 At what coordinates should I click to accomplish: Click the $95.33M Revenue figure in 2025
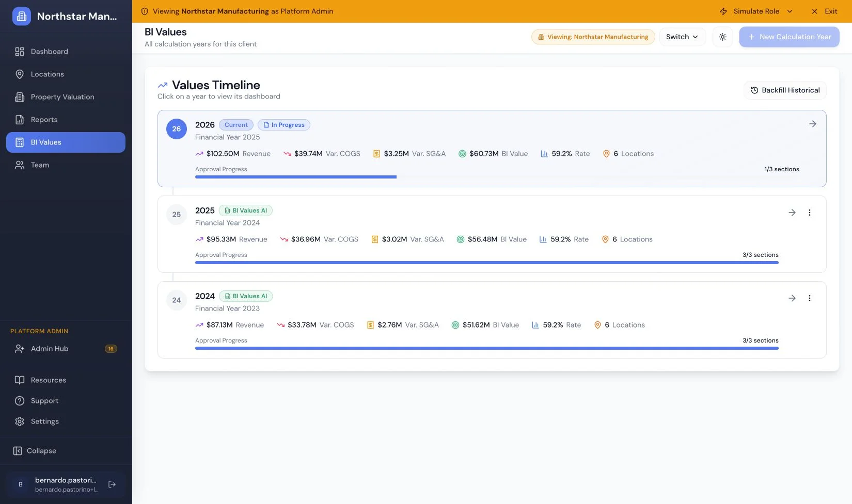pos(231,239)
